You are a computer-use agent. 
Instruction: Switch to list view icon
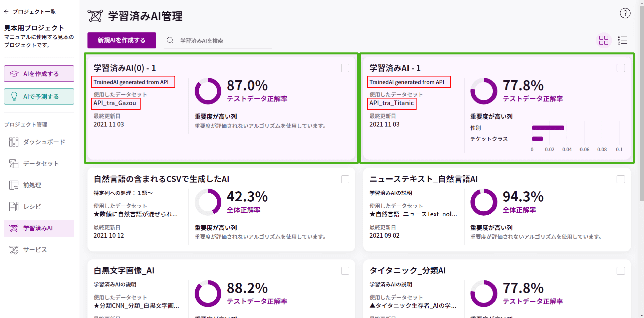(x=622, y=40)
